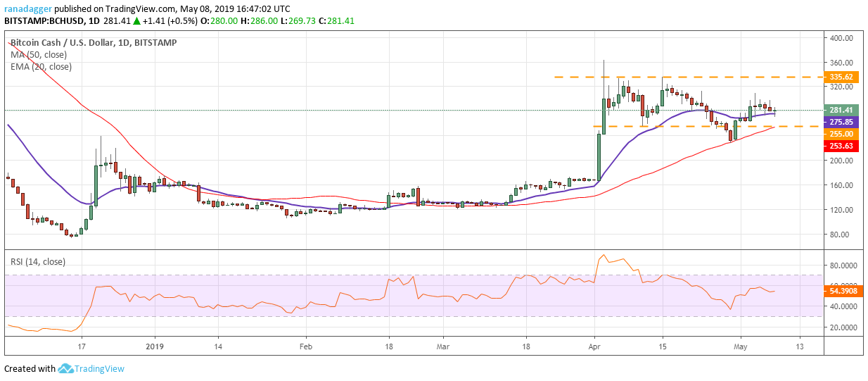Image resolution: width=868 pixels, height=381 pixels.
Task: Click the 400.00 price axis tick
Action: coord(841,38)
